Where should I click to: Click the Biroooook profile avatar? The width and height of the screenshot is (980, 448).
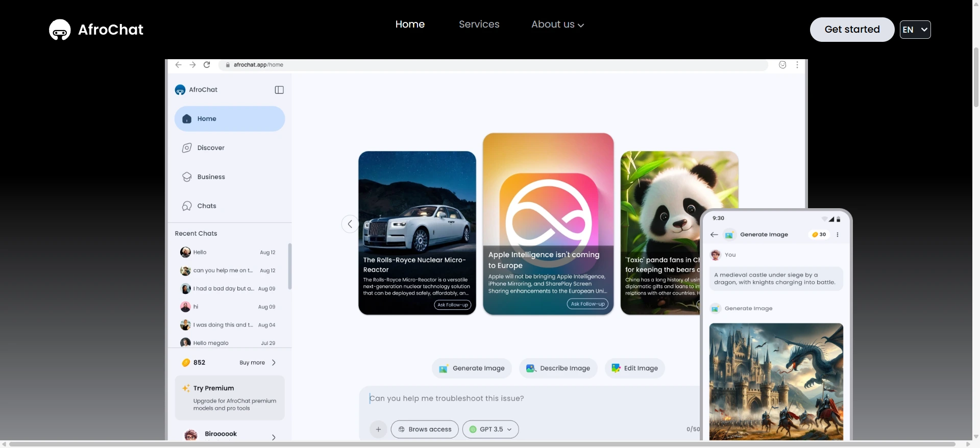tap(191, 435)
